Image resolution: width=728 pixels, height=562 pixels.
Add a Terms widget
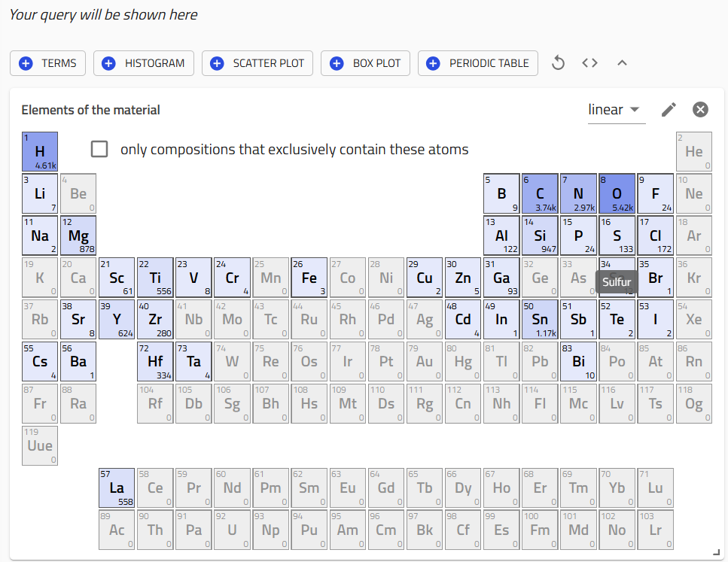(x=48, y=63)
